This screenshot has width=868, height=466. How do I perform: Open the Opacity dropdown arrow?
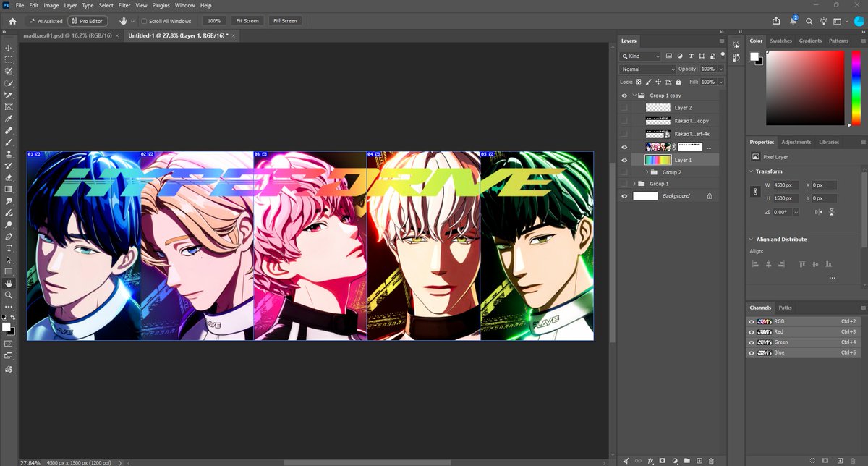pos(720,69)
